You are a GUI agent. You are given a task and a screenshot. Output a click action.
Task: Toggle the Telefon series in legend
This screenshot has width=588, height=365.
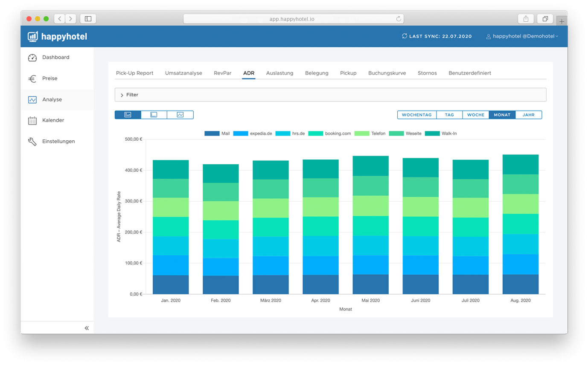(x=370, y=133)
